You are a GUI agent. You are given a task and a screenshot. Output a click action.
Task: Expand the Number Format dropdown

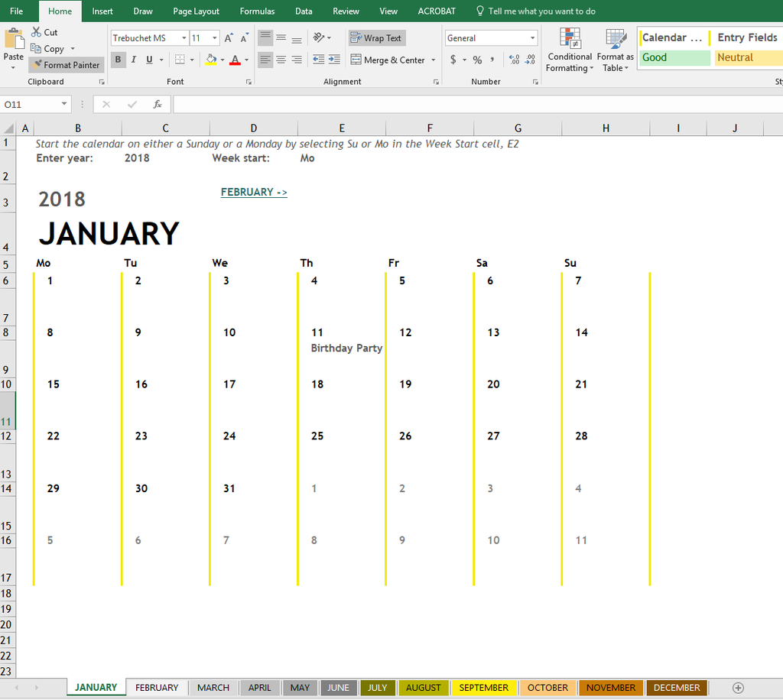pyautogui.click(x=533, y=37)
